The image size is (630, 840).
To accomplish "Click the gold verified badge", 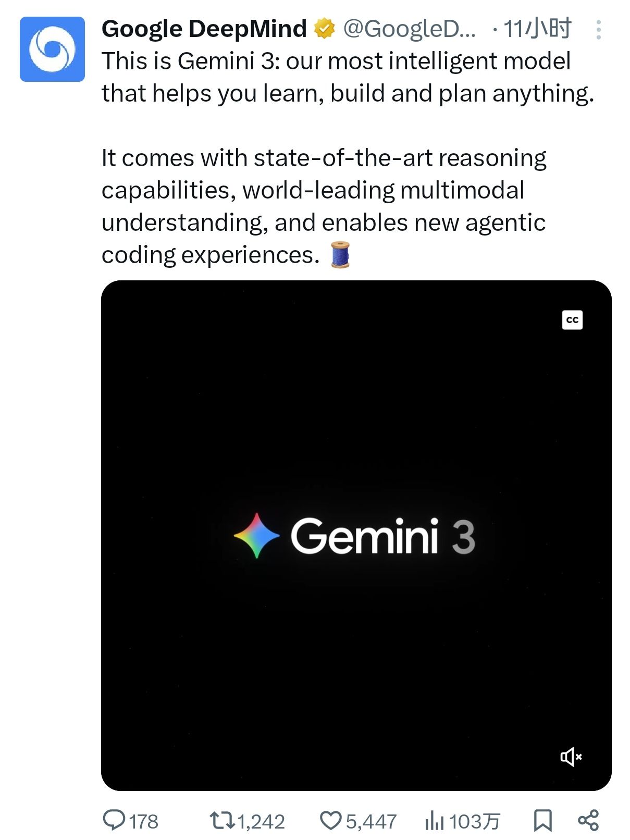I will coord(324,29).
